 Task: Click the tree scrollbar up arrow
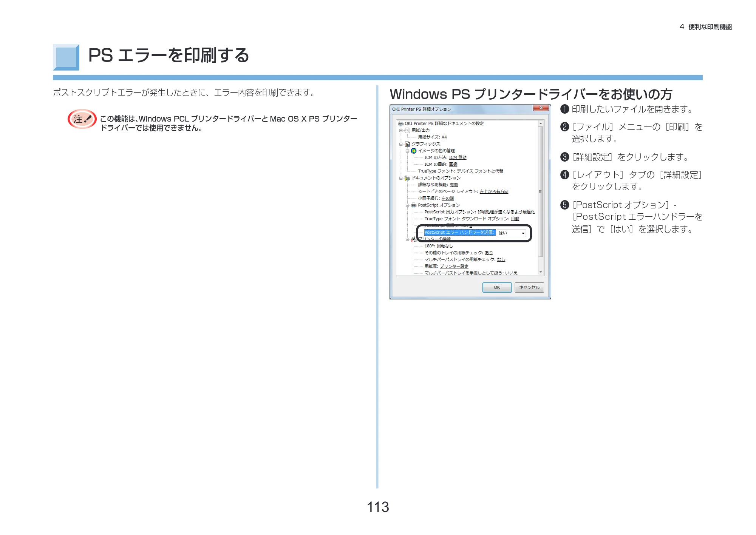click(x=541, y=123)
